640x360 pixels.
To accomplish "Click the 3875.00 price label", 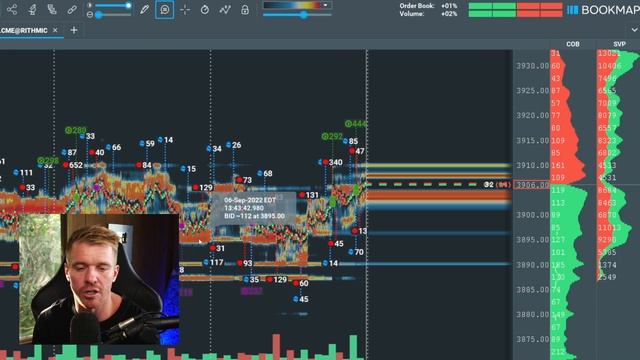I will click(x=532, y=340).
